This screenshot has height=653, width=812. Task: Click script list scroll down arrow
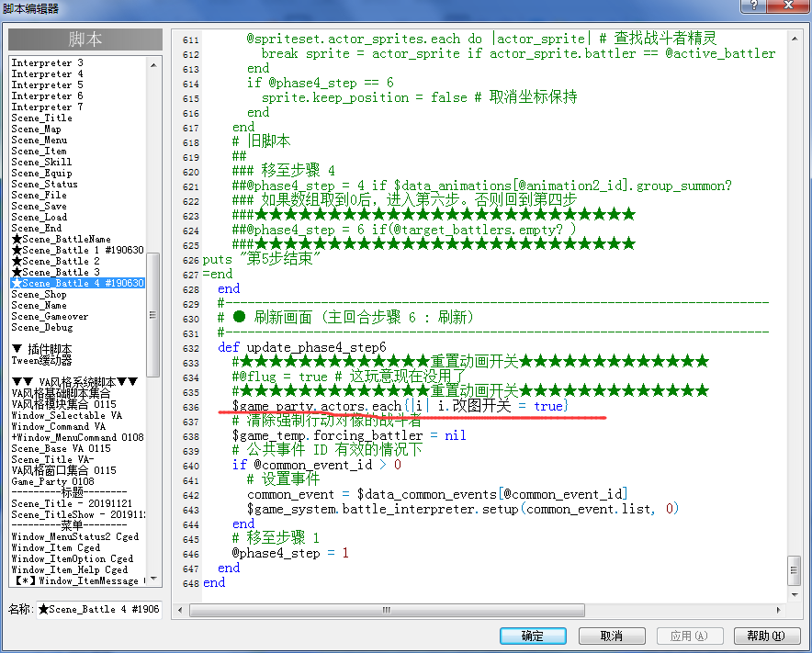click(153, 579)
